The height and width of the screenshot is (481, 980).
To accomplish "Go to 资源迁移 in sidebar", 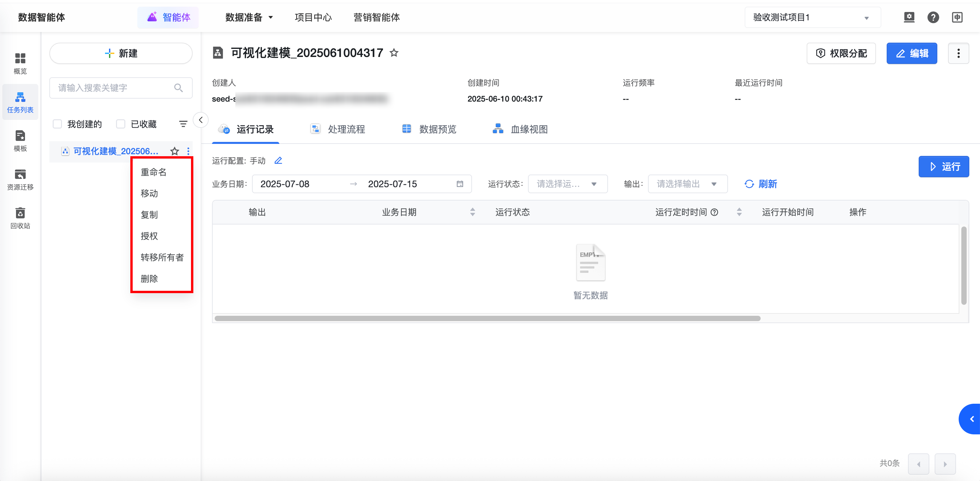I will (20, 179).
